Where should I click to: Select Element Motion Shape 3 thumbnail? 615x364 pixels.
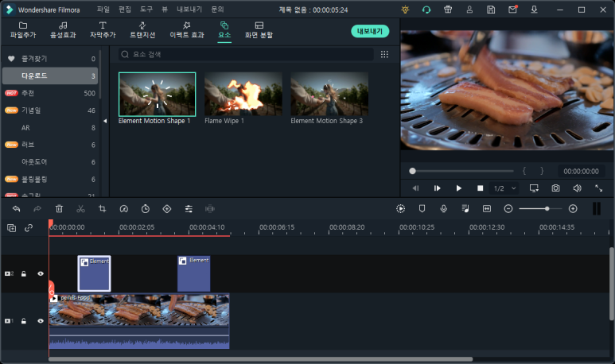329,94
